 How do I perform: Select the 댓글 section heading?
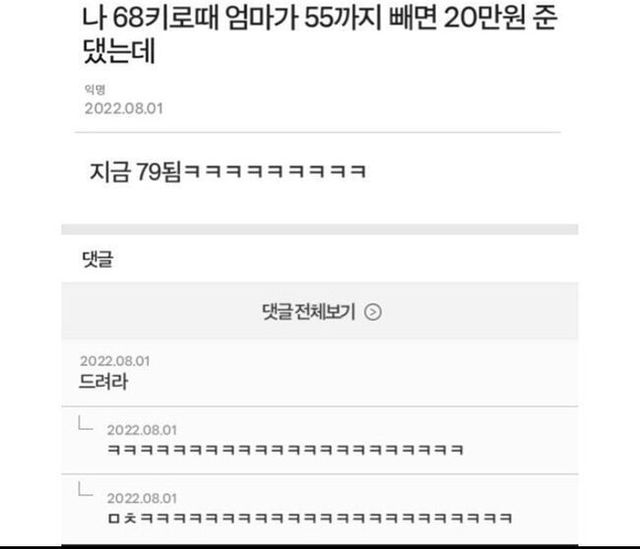98,259
